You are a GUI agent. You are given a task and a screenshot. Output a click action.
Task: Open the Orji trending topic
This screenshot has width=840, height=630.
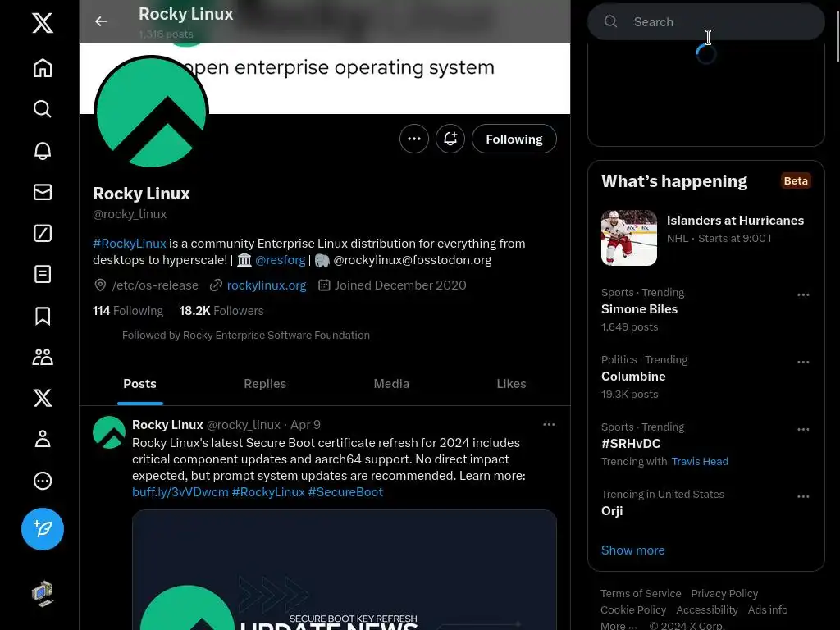click(612, 511)
